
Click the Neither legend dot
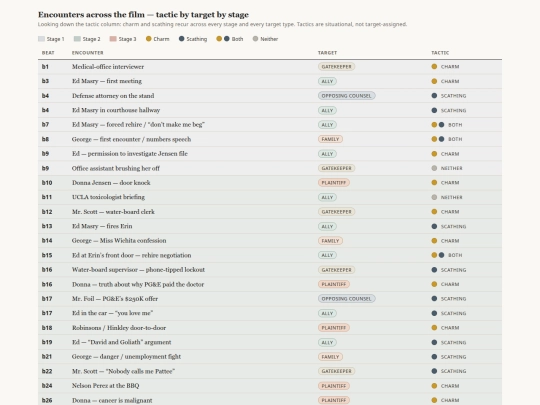255,39
